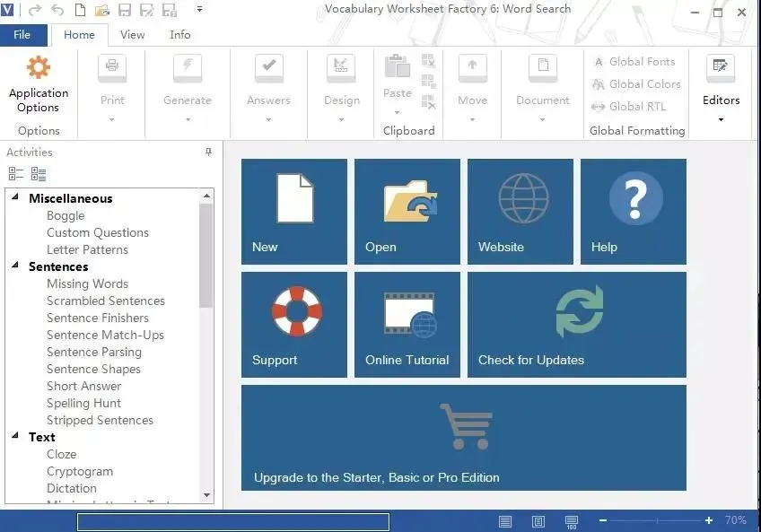Collapse the Miscellaneous tree group
761x532 pixels.
tap(15, 197)
